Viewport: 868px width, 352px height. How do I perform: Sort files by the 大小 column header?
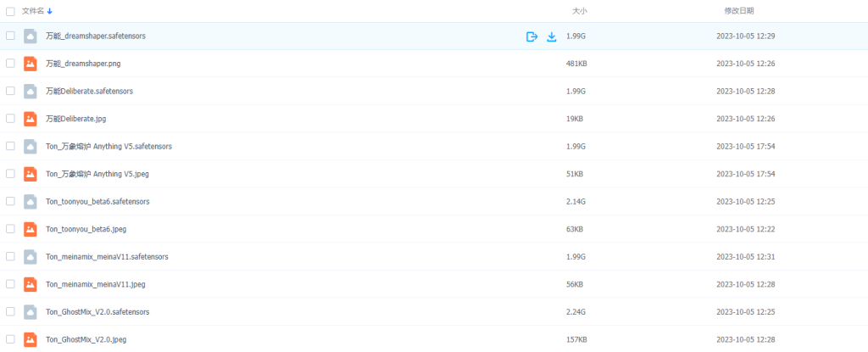580,11
